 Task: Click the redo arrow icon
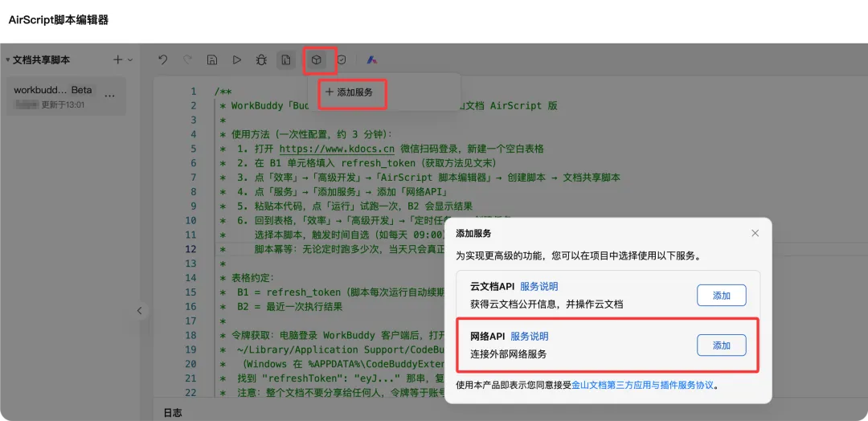click(187, 59)
